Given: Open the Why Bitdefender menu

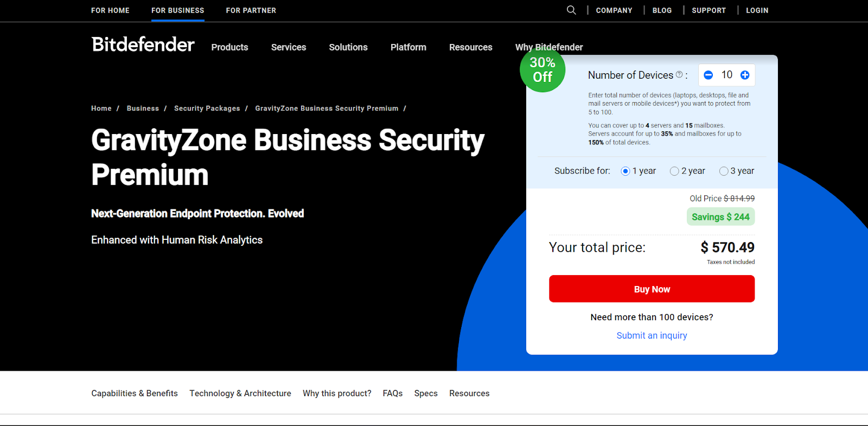Looking at the screenshot, I should [549, 47].
